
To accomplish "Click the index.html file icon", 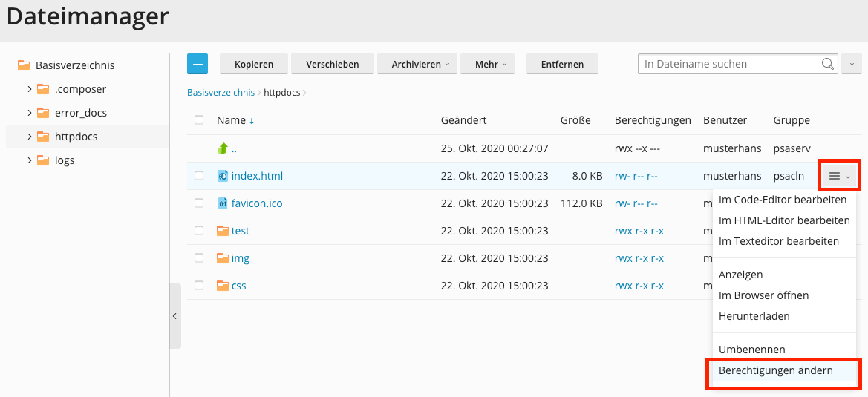I will tap(223, 176).
